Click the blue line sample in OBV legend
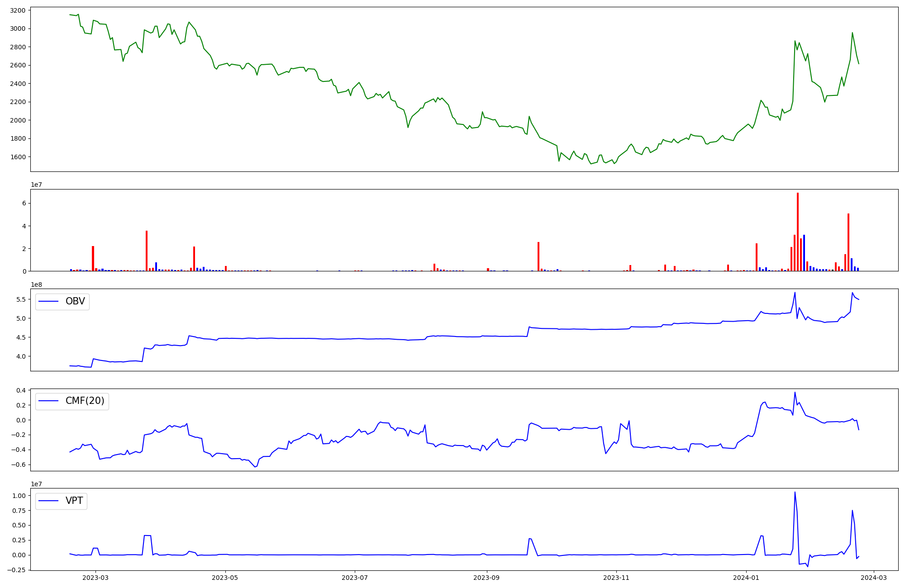905x588 pixels. [x=48, y=301]
